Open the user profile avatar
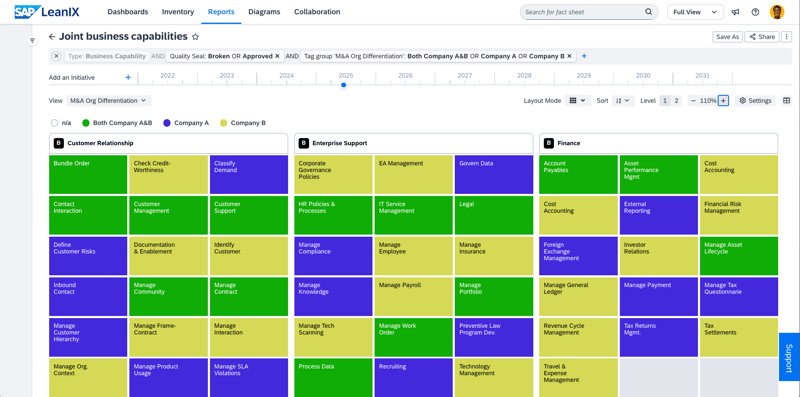 pyautogui.click(x=777, y=12)
